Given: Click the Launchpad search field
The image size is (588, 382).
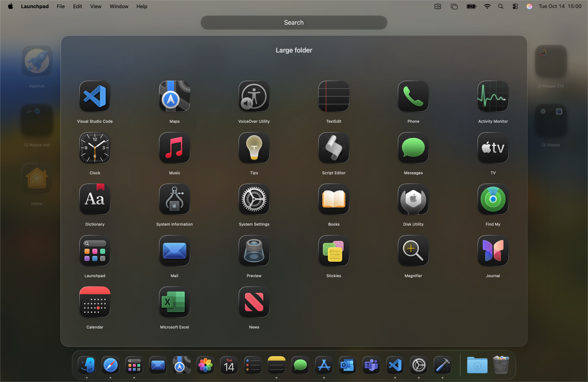Looking at the screenshot, I should click(x=293, y=23).
